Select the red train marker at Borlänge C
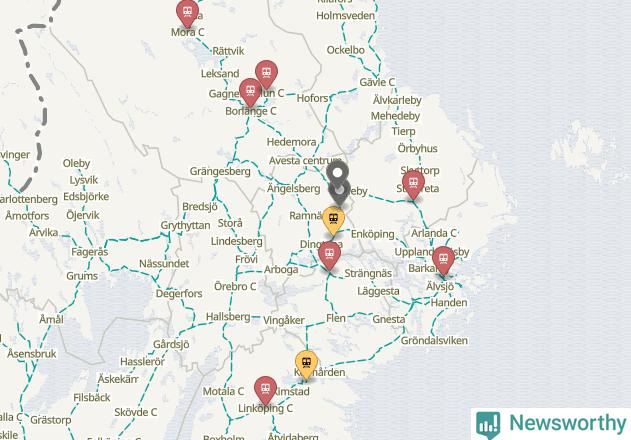This screenshot has width=631, height=440. coord(250,93)
